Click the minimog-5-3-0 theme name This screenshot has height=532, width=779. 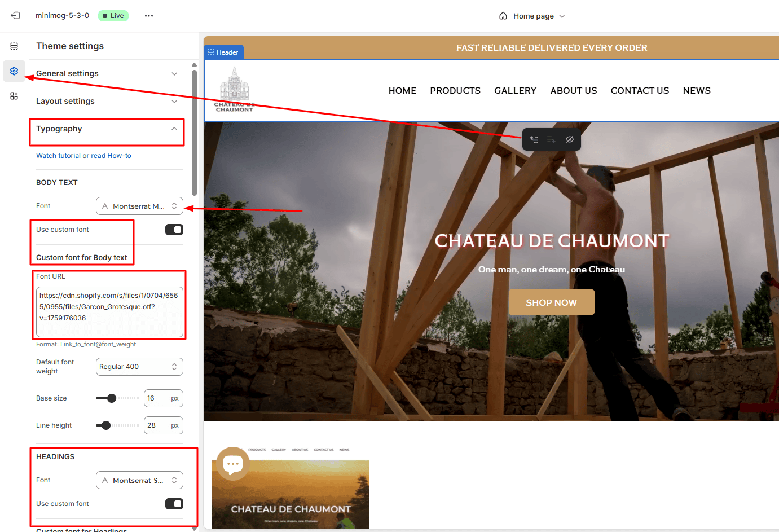pos(62,16)
